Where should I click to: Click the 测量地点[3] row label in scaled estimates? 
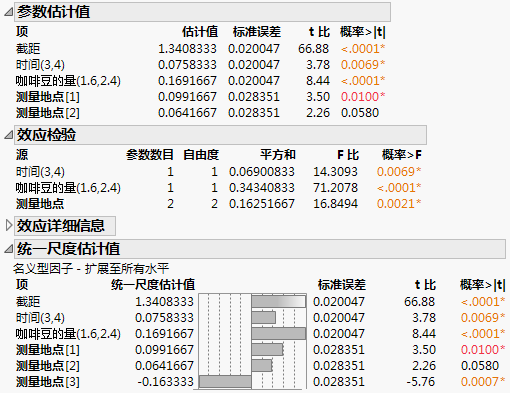pos(48,382)
